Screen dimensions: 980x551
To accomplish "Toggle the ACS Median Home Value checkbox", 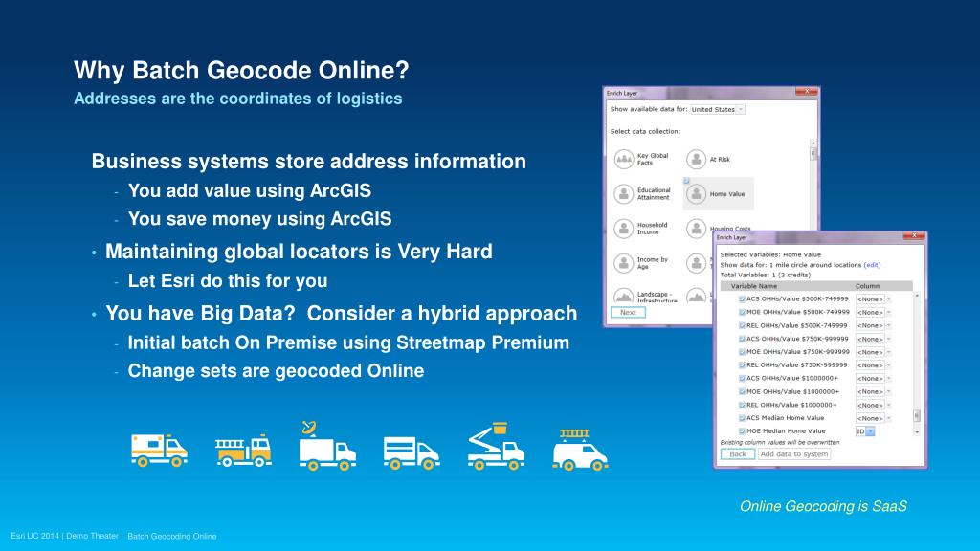I will point(742,418).
